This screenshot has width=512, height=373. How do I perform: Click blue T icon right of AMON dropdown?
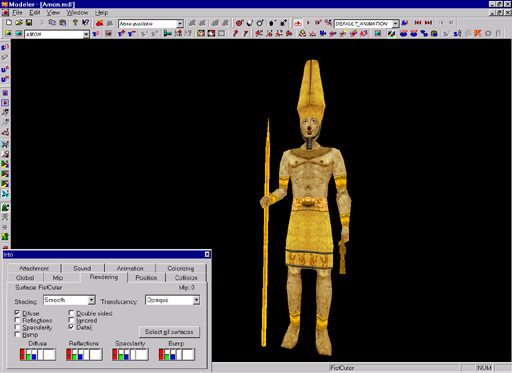(x=96, y=34)
